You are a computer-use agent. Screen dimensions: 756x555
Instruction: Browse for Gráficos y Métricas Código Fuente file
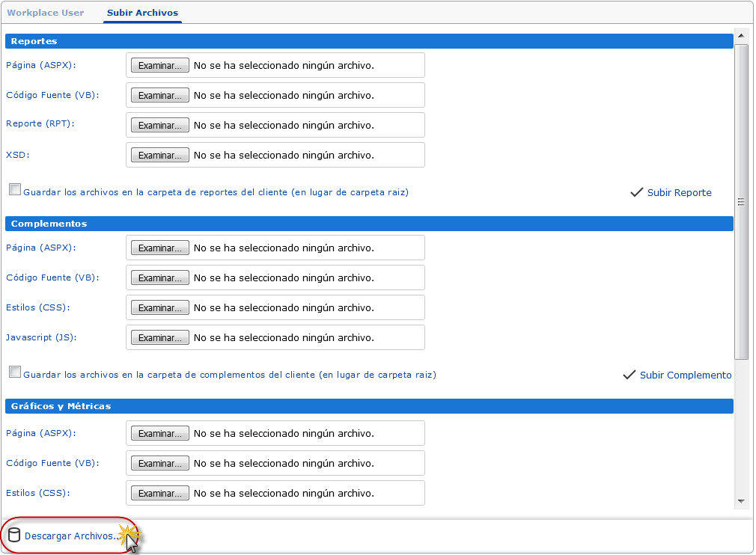(159, 464)
